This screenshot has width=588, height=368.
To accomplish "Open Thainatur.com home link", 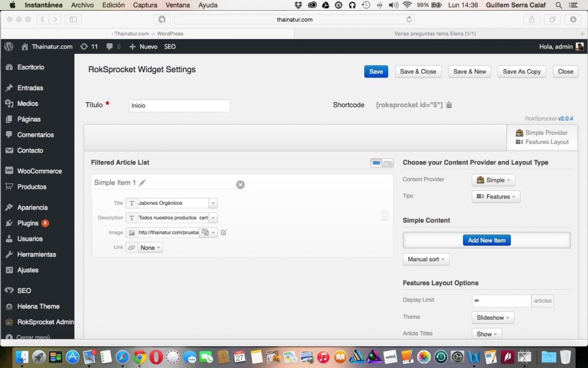I will 47,47.
